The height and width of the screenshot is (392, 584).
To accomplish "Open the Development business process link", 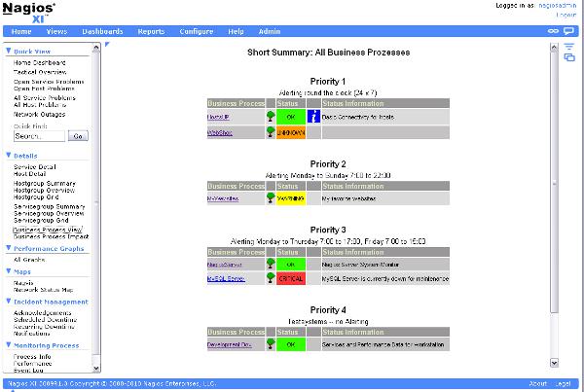I will pyautogui.click(x=229, y=344).
